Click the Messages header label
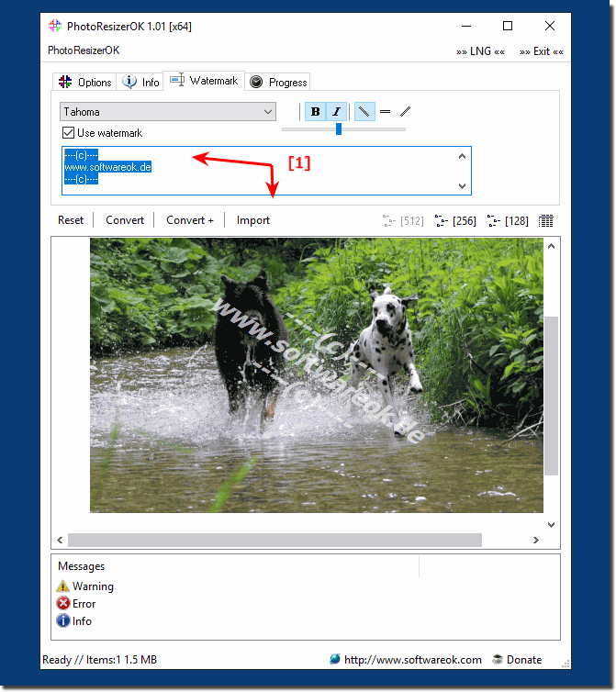The width and height of the screenshot is (616, 692). click(82, 565)
